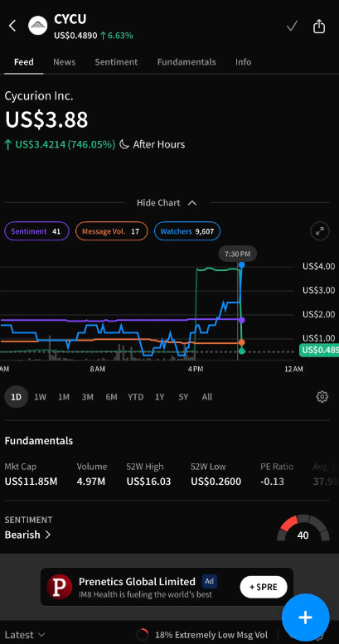Select the 5Y time range

(x=183, y=397)
